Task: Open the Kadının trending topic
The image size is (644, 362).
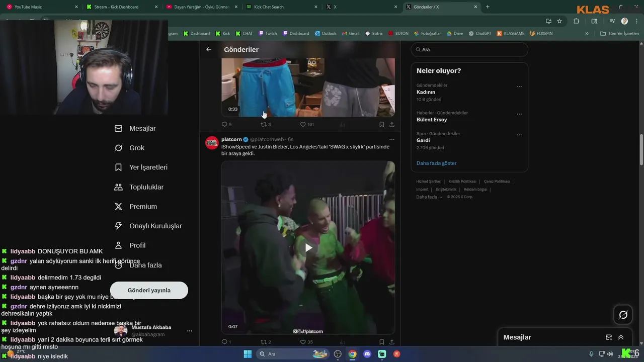Action: pyautogui.click(x=426, y=92)
